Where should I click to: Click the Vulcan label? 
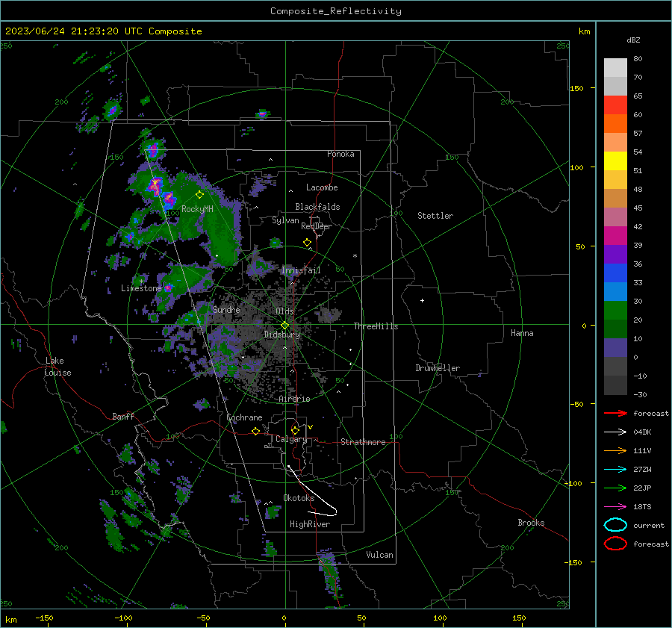tap(380, 554)
